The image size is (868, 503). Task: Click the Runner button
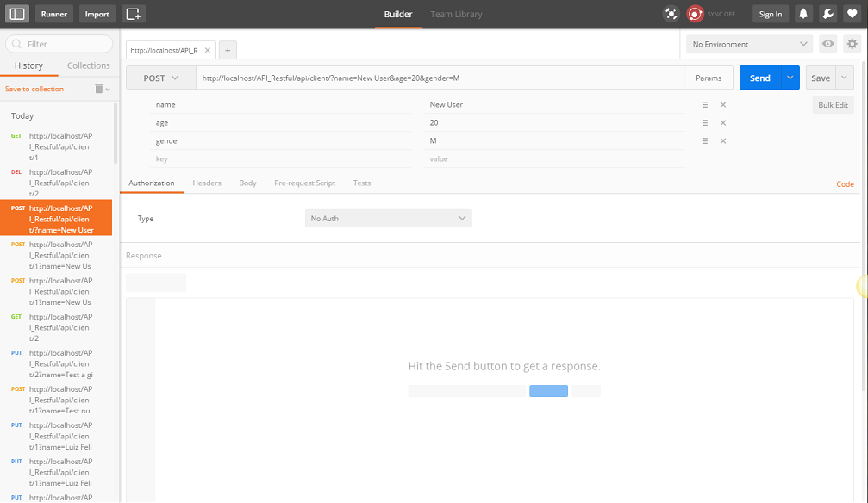(53, 14)
